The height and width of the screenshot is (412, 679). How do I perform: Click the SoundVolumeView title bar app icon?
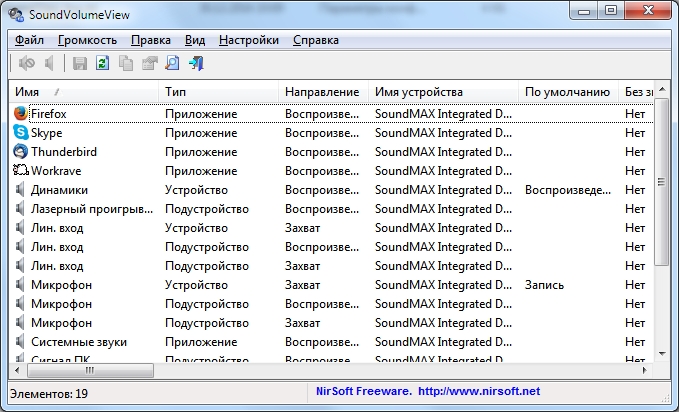point(16,14)
